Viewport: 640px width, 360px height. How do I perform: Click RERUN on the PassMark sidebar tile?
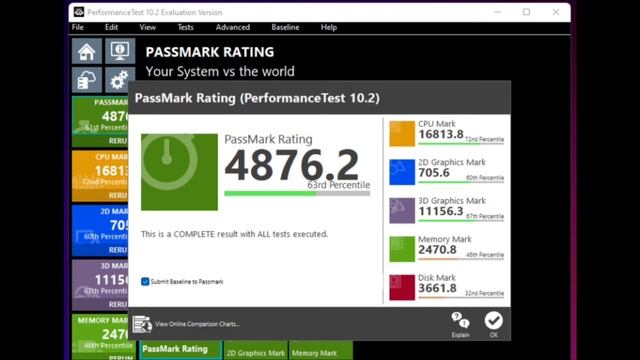[118, 141]
